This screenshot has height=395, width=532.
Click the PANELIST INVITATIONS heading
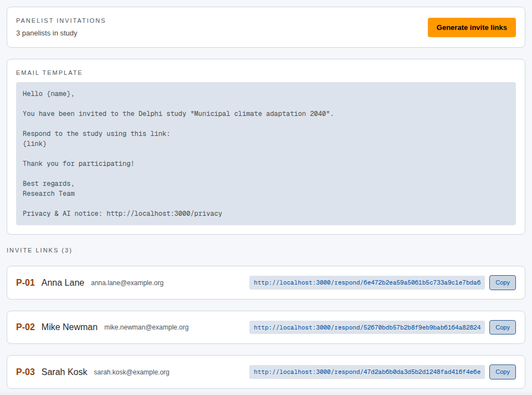pos(61,21)
